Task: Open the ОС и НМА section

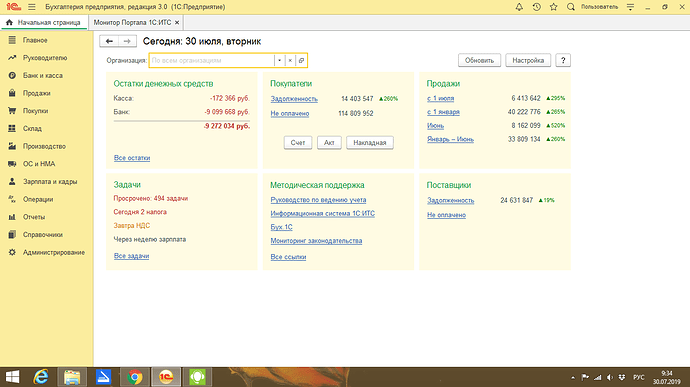Action: pyautogui.click(x=39, y=163)
